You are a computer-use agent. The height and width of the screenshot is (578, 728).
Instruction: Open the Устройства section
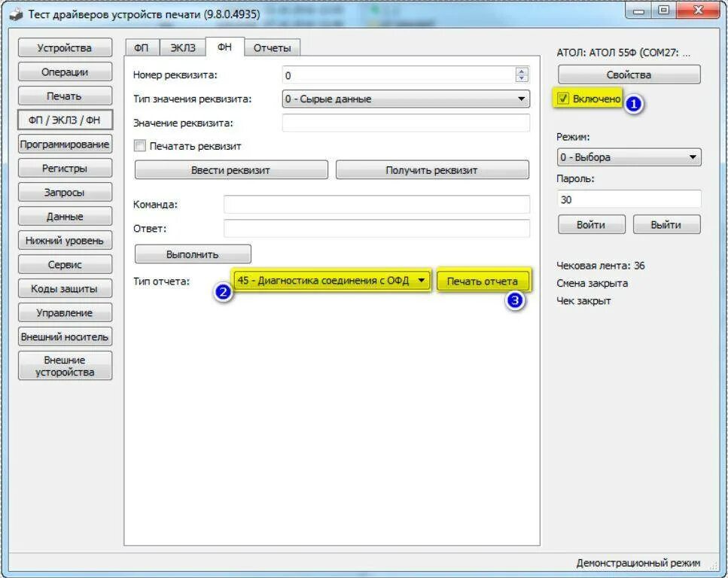[65, 48]
